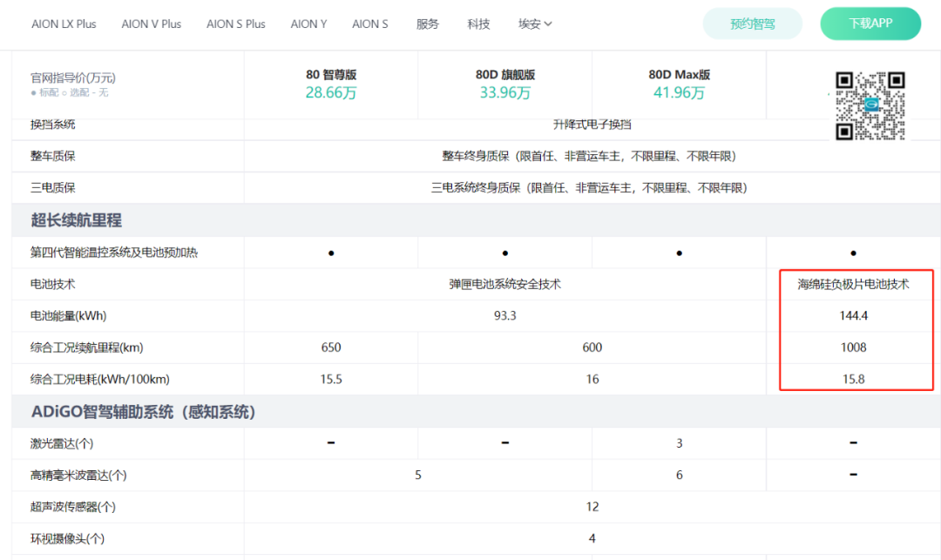The width and height of the screenshot is (941, 560).
Task: Click the 海绵硅负极片电池技术 cell
Action: [853, 284]
